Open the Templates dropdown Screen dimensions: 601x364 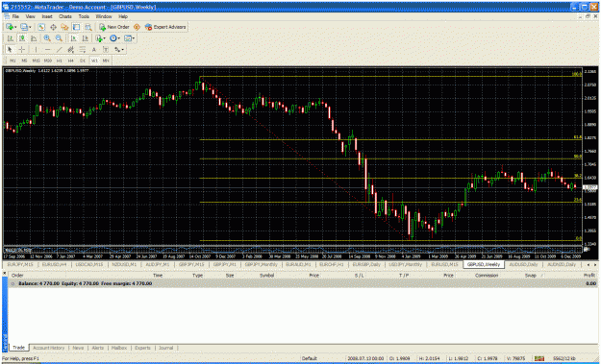point(129,38)
